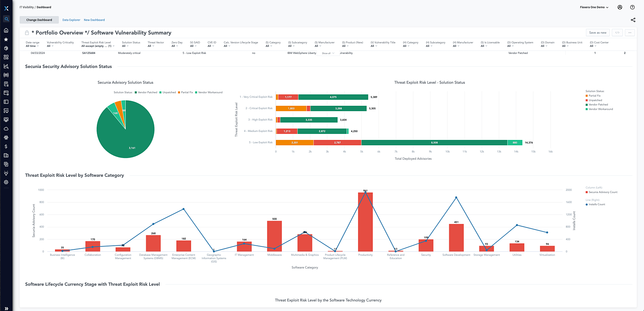Open the Flexera One Demo organization dropdown
This screenshot has height=311, width=644.
pos(594,7)
